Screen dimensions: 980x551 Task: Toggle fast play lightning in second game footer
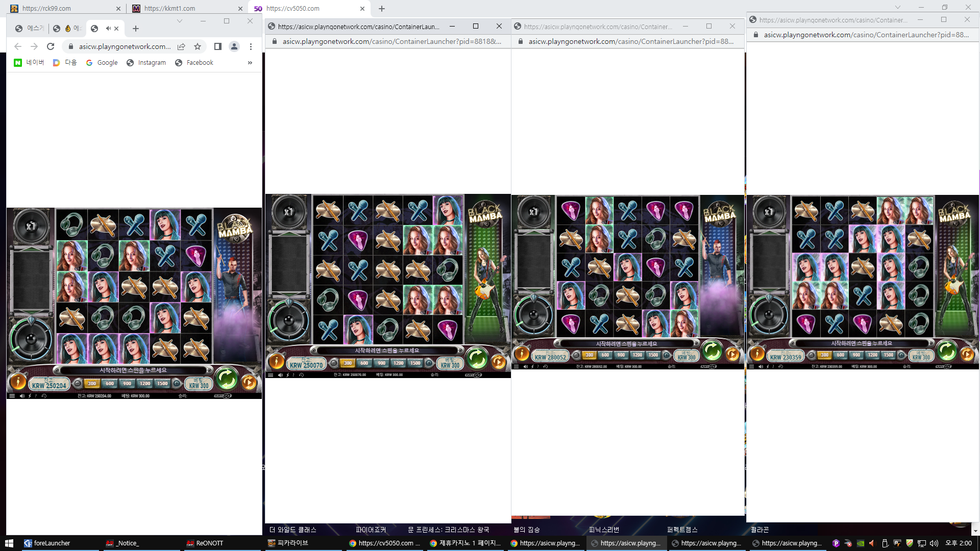click(287, 375)
